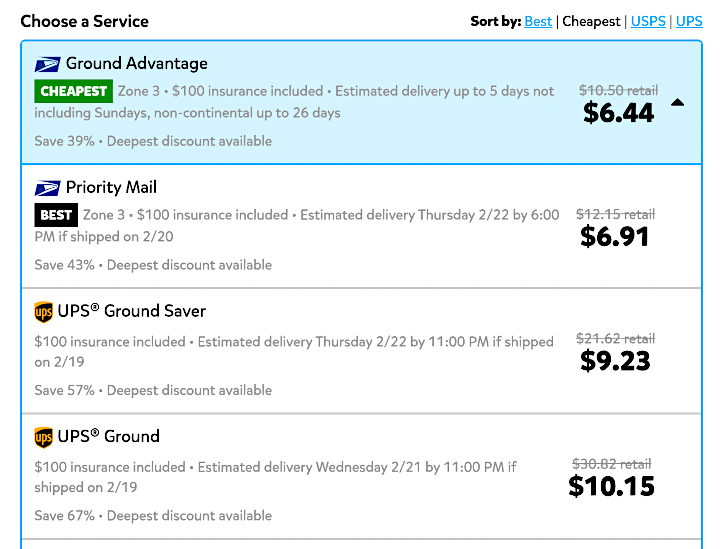Select the Cheapest sort option
This screenshot has width=720, height=549.
591,21
